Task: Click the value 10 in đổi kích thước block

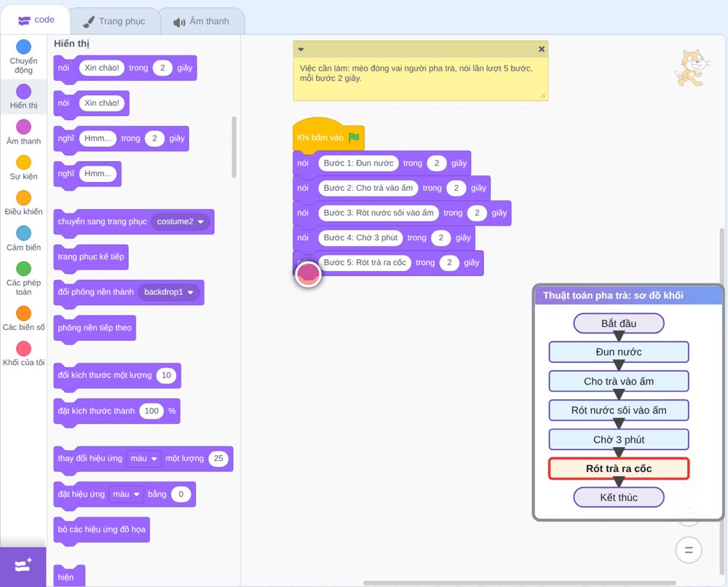Action: (166, 375)
